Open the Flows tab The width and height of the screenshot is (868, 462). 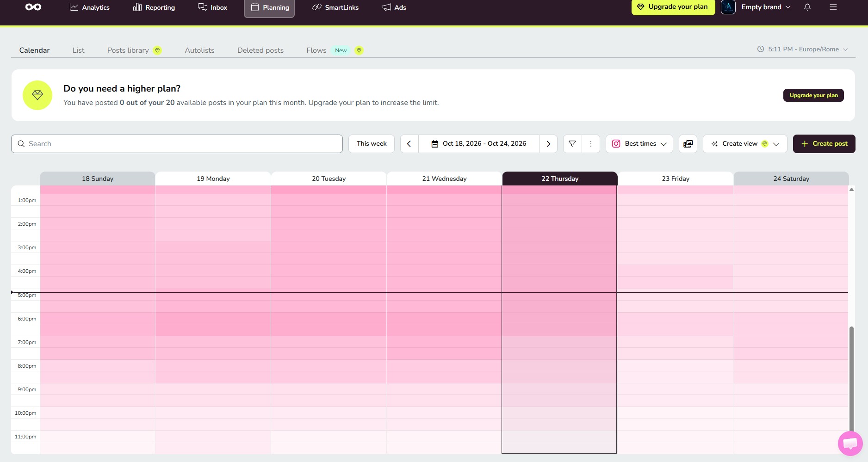pyautogui.click(x=316, y=50)
